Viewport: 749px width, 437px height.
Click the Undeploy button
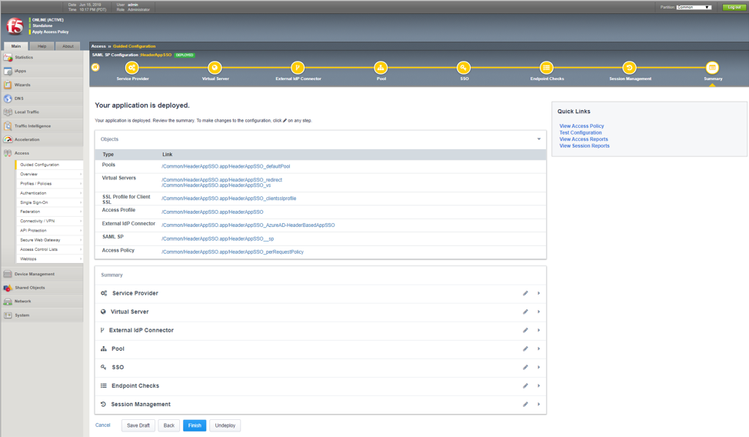[225, 425]
